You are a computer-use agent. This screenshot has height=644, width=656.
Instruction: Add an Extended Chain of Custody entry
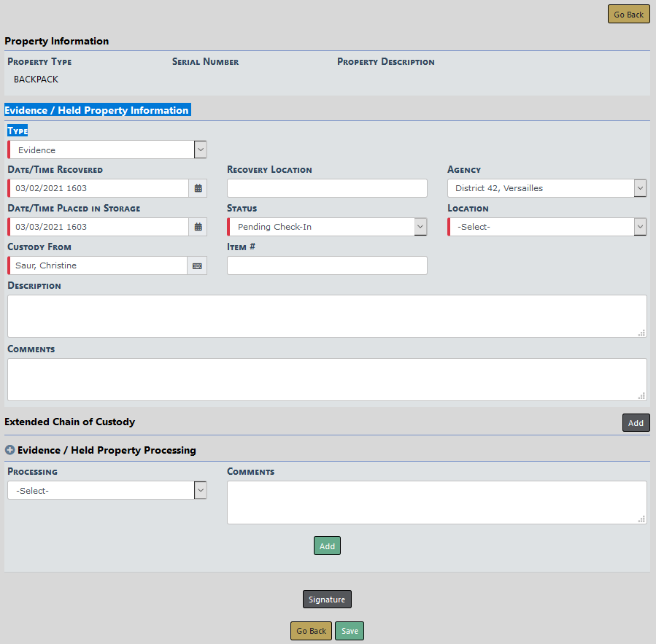(x=636, y=423)
